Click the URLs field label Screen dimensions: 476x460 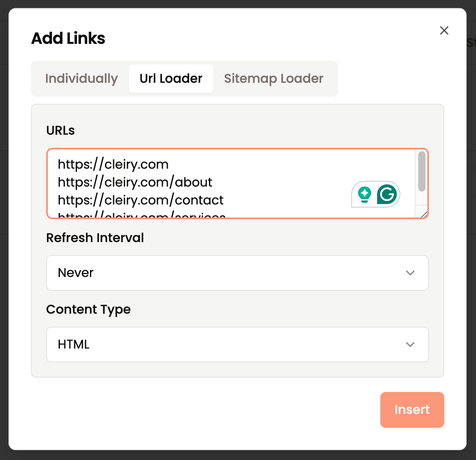[60, 131]
